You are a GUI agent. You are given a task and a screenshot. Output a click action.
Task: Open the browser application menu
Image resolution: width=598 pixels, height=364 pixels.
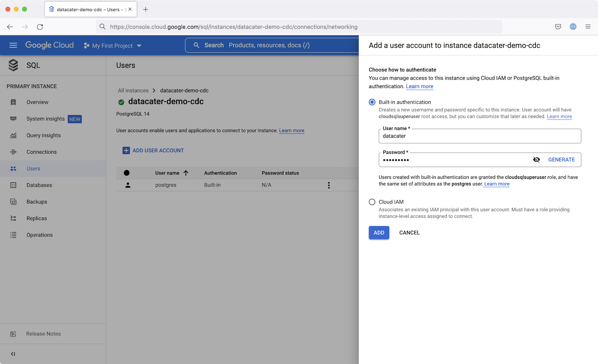(x=588, y=27)
